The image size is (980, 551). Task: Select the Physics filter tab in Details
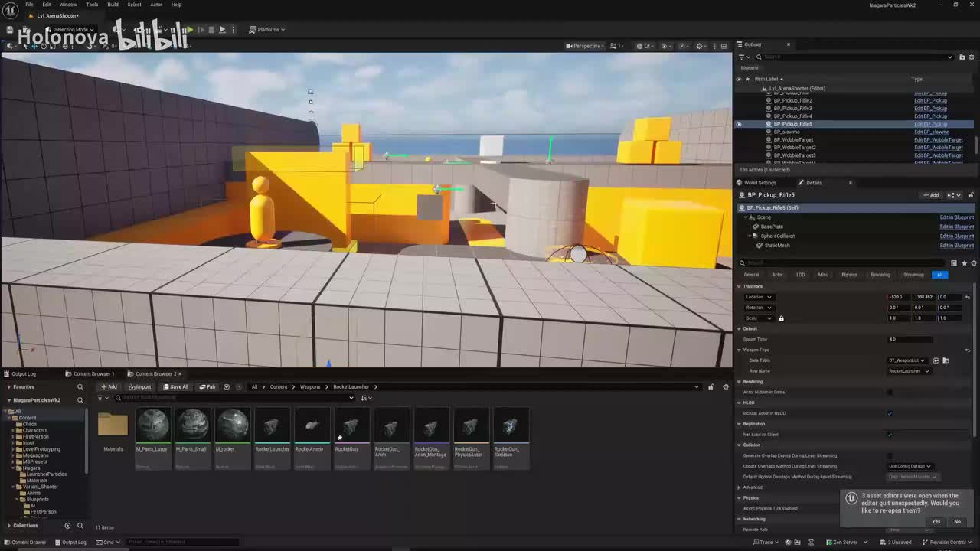(x=850, y=275)
